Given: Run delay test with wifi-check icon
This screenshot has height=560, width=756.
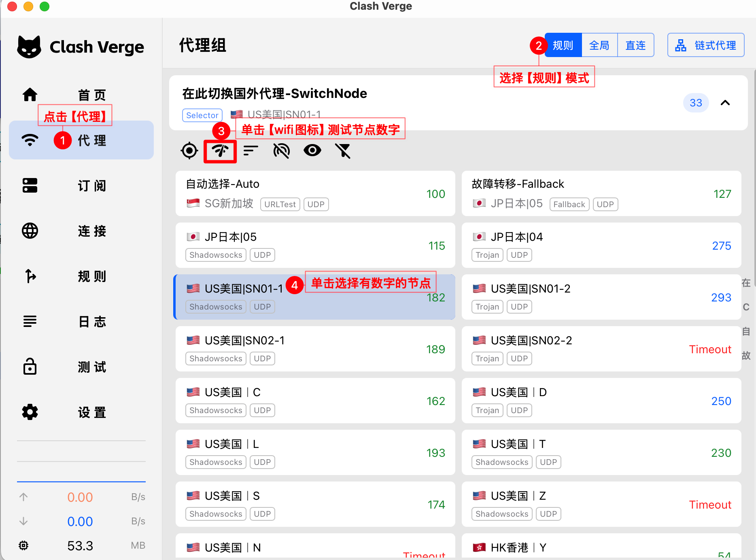Looking at the screenshot, I should [x=220, y=151].
